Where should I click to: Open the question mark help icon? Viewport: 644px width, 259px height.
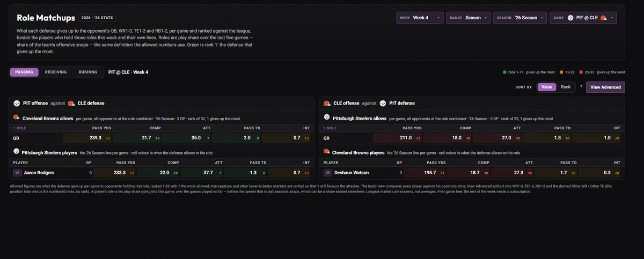[x=581, y=87]
